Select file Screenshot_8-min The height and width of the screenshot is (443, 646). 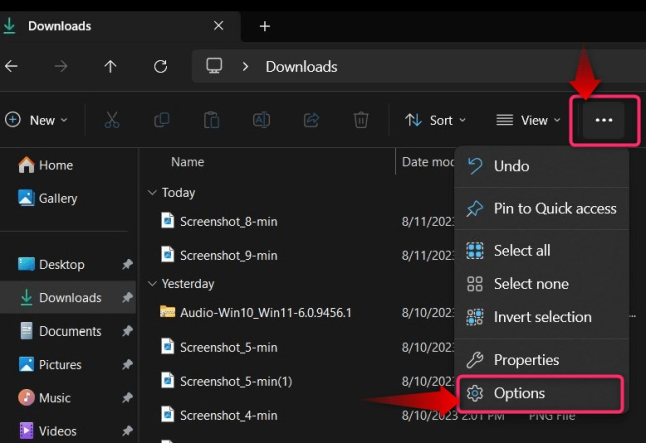(219, 222)
